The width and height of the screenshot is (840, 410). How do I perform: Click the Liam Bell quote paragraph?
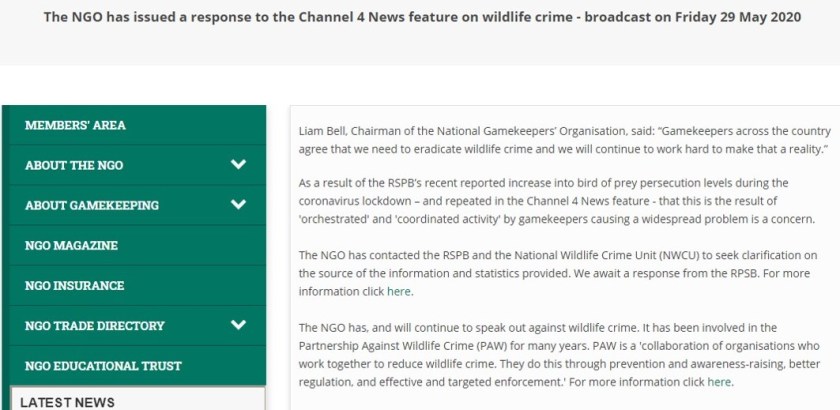[x=565, y=140]
